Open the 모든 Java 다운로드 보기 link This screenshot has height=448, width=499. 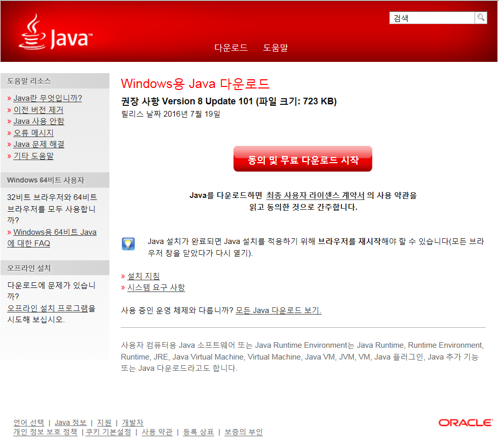pos(279,310)
